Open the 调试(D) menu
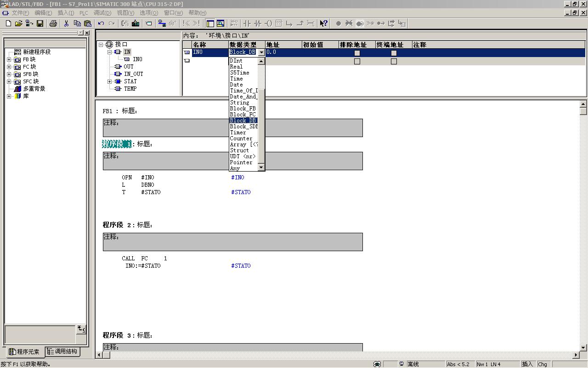Screen dimensions: 588x368 pos(102,13)
